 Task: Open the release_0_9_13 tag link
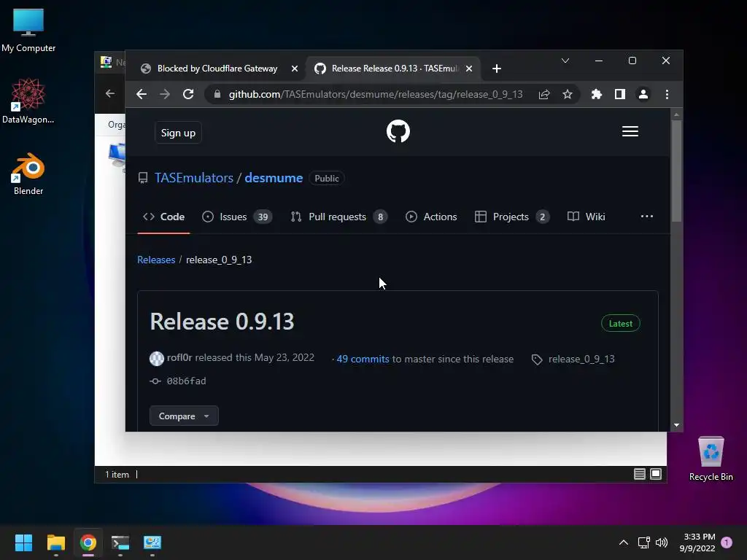(581, 359)
